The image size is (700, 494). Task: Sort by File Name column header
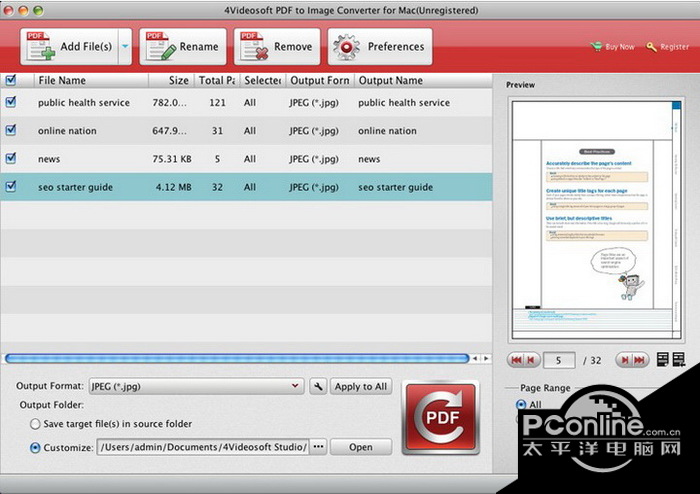(91, 80)
